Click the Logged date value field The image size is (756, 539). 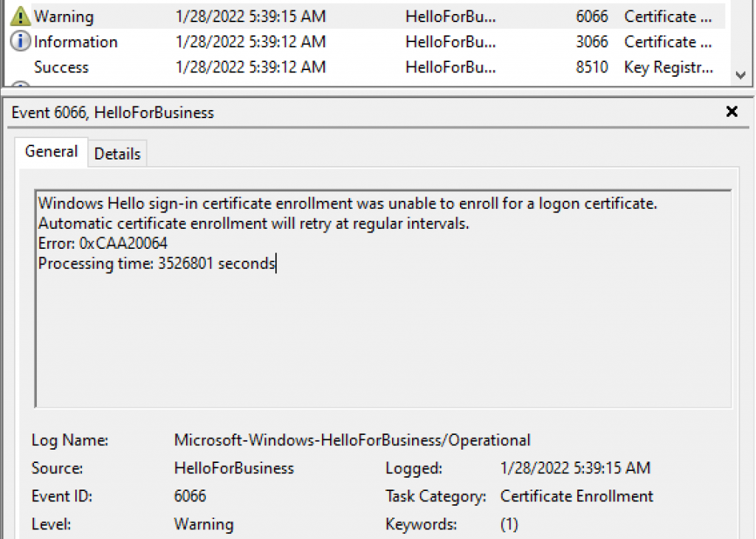(575, 467)
